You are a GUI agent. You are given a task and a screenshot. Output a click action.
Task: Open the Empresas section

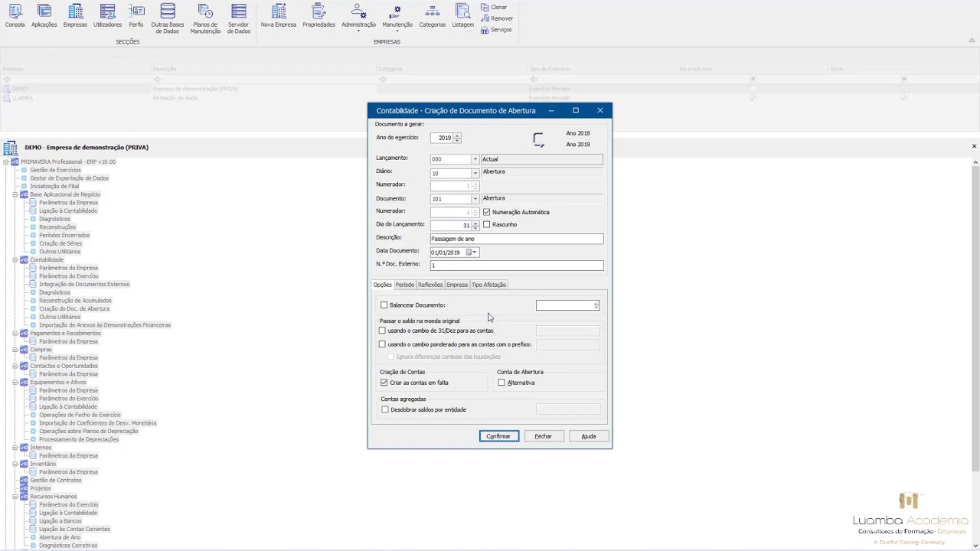(75, 16)
